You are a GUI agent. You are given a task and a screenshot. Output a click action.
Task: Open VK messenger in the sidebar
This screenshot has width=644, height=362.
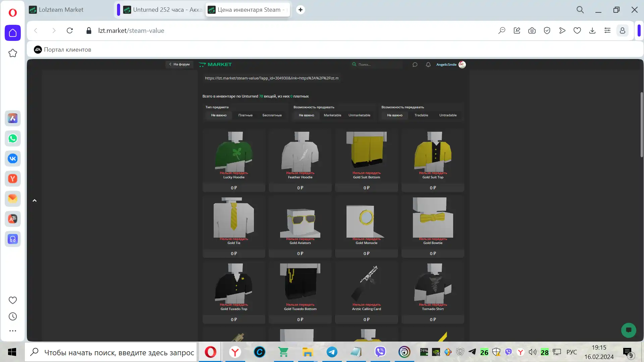[13, 159]
